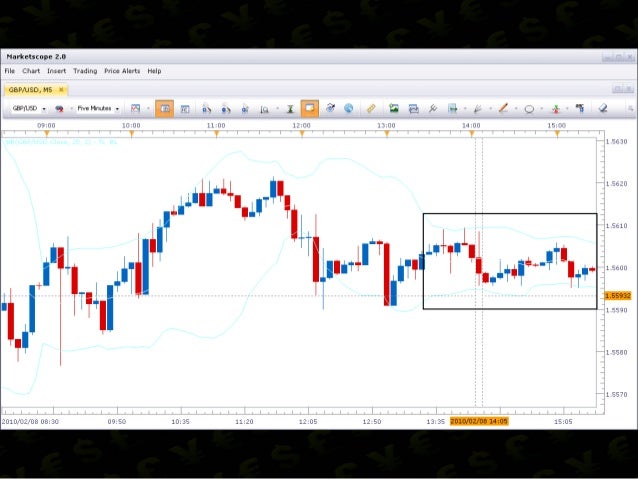This screenshot has height=479, width=638.
Task: Click the 13:00 orange timeline marker
Action: 387,134
